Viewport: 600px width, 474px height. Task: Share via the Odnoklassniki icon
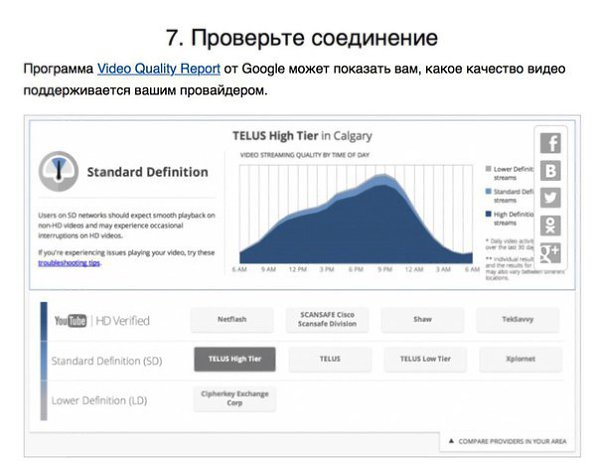coord(550,225)
